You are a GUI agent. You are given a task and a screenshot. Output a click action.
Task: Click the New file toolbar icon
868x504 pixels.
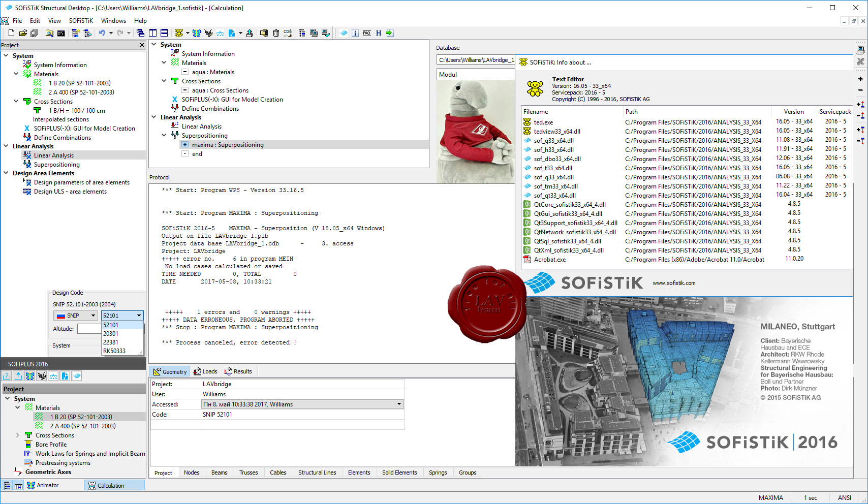coord(11,33)
